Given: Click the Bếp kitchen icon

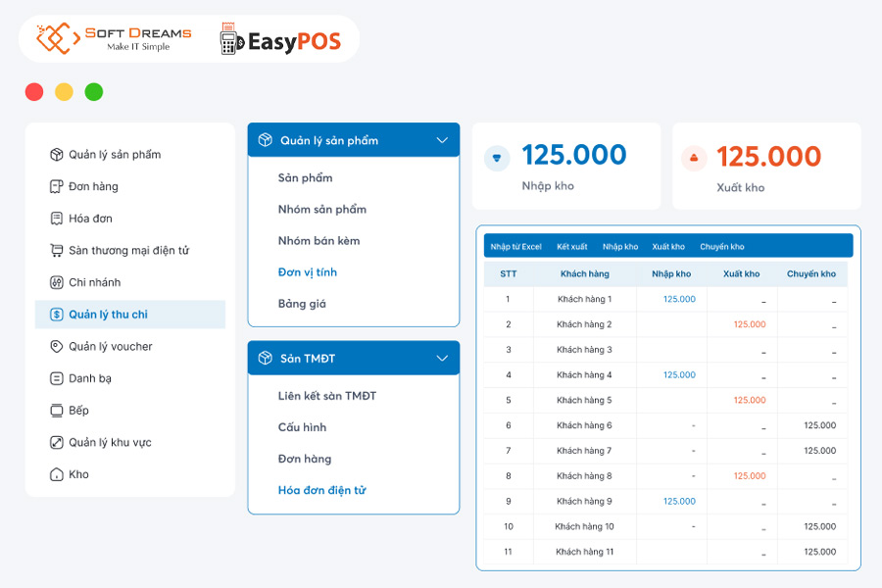Looking at the screenshot, I should pos(56,410).
